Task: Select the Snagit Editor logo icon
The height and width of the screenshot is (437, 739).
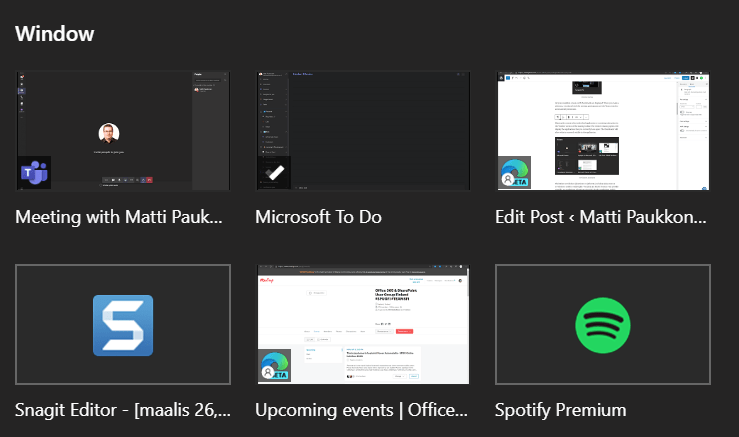Action: [x=123, y=325]
